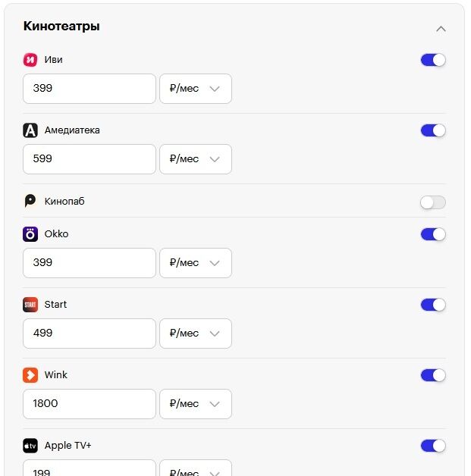Click the Wink logo icon
471x476 pixels.
(30, 375)
